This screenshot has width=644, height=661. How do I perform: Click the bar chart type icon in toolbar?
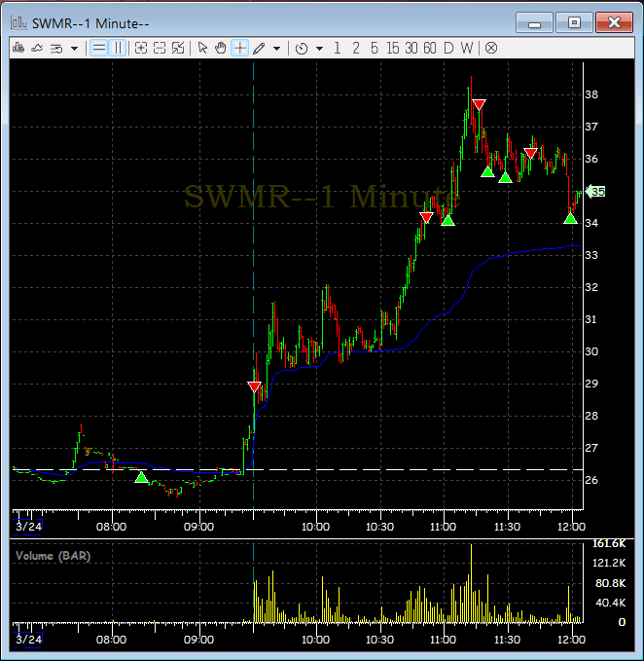(18, 48)
